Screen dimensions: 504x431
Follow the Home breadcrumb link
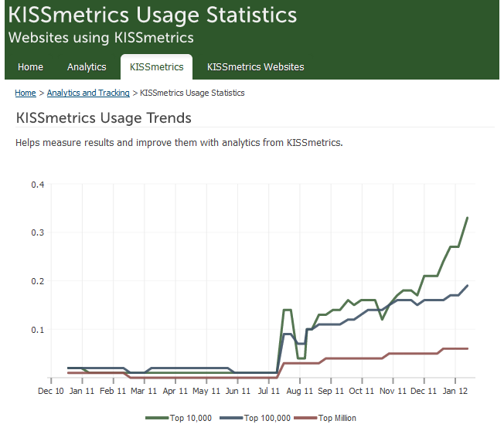pos(26,93)
